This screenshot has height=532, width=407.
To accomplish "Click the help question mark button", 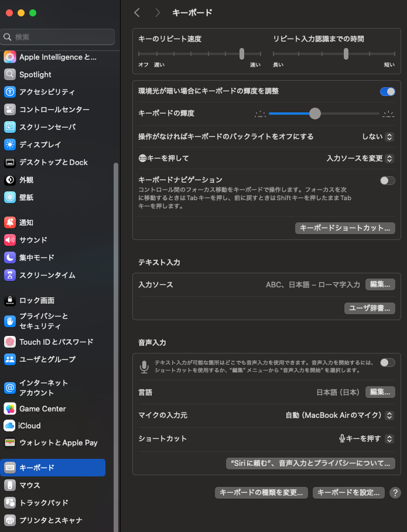I will point(395,493).
